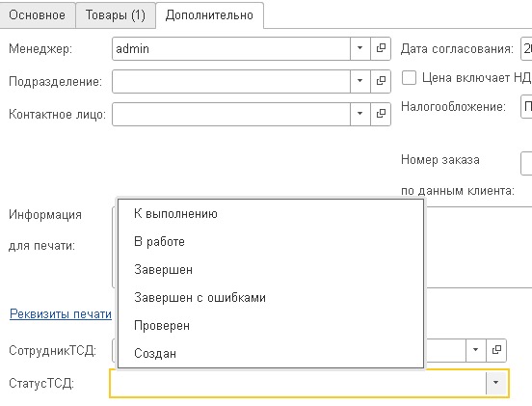The height and width of the screenshot is (406, 532).
Task: Open the Контактное лицо record via open icon
Action: click(381, 114)
